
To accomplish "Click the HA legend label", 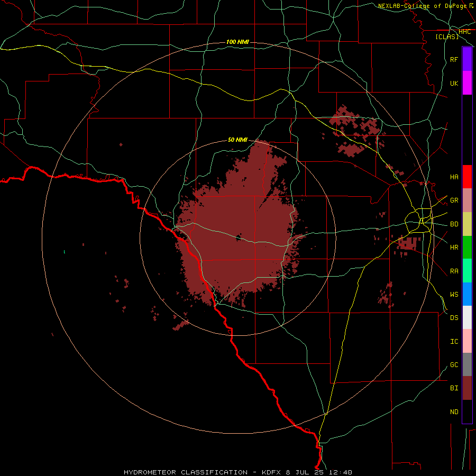I will (454, 177).
